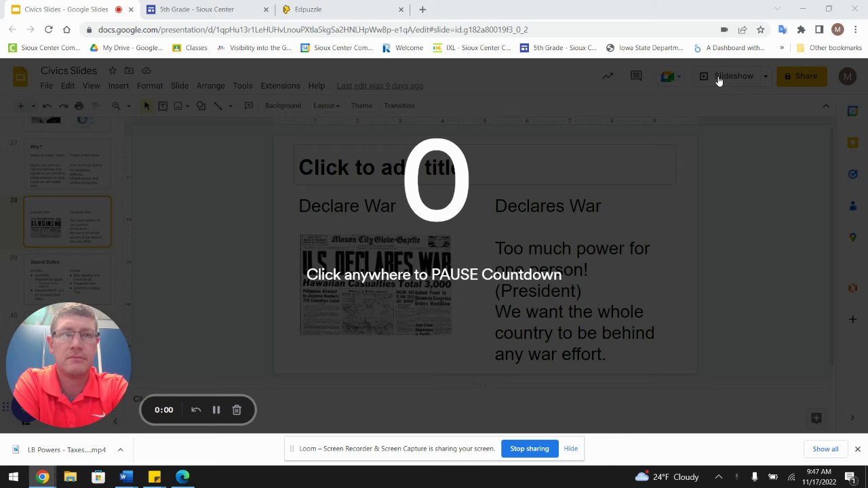This screenshot has width=868, height=488.
Task: Open the Format menu
Action: point(149,86)
